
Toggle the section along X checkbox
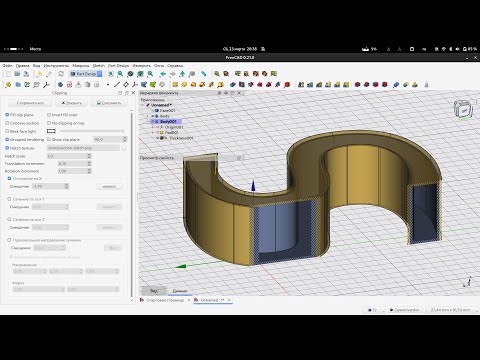click(9, 178)
